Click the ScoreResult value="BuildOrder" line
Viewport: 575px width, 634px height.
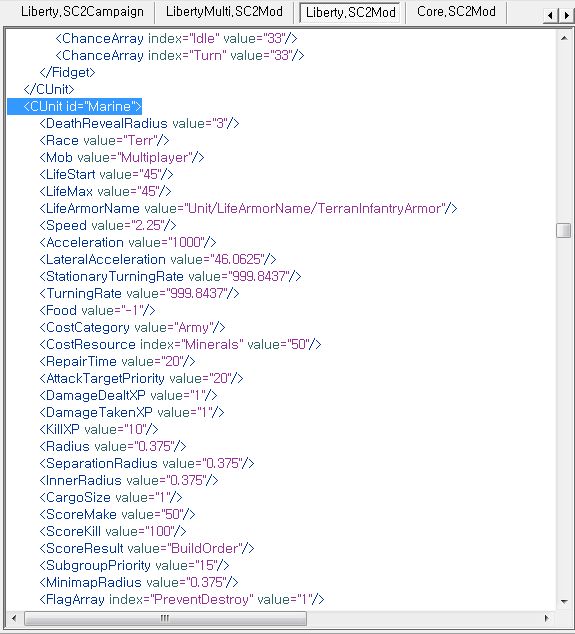[x=147, y=548]
